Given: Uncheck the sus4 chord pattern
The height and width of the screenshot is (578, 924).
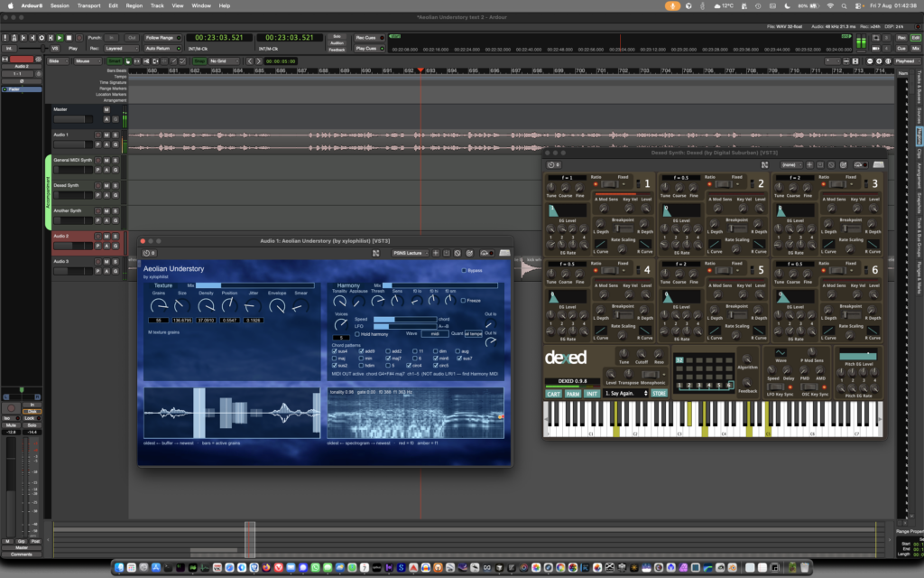Looking at the screenshot, I should [334, 351].
